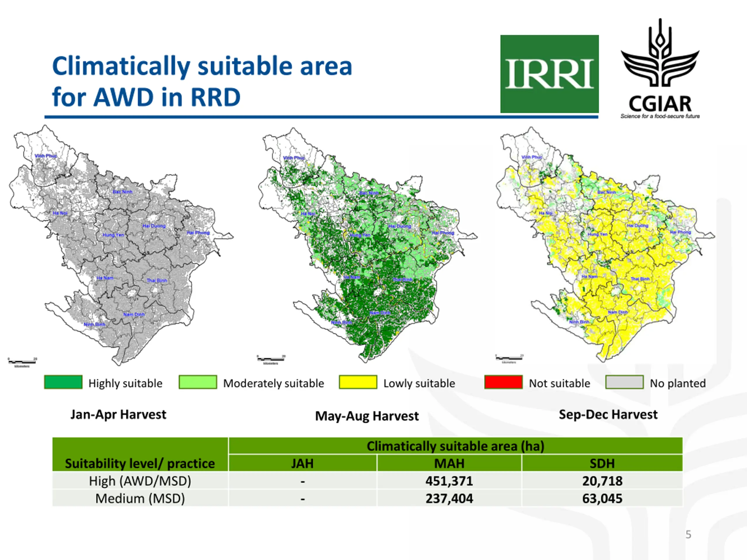The height and width of the screenshot is (560, 747).
Task: Click the 'May-Aug Harvest' caption
Action: click(x=367, y=416)
